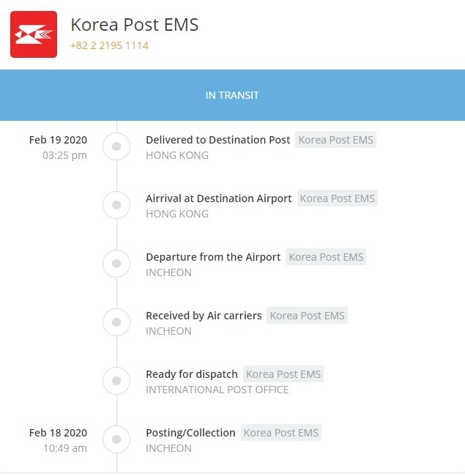Click the Feb 18 2020 date label
The width and height of the screenshot is (465, 476).
click(58, 433)
